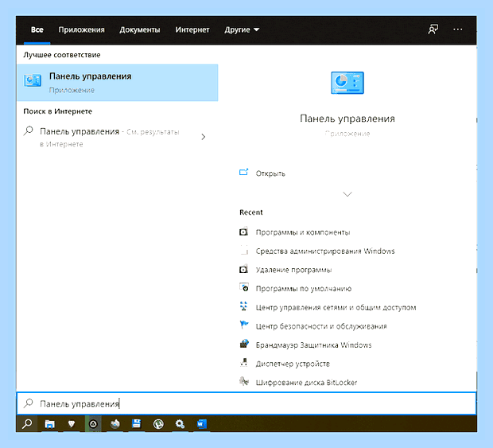Click the network sharing center icon
The image size is (493, 448).
coord(243,306)
